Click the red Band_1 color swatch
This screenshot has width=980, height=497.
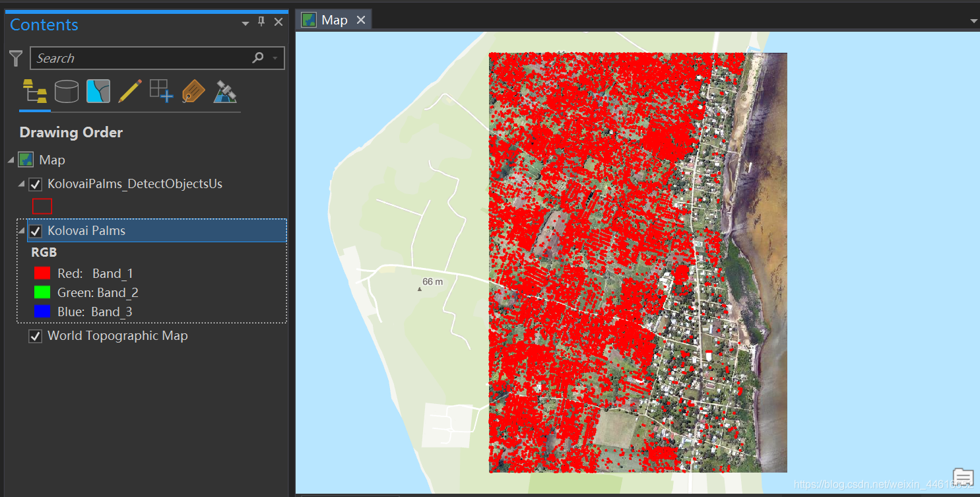pyautogui.click(x=42, y=273)
